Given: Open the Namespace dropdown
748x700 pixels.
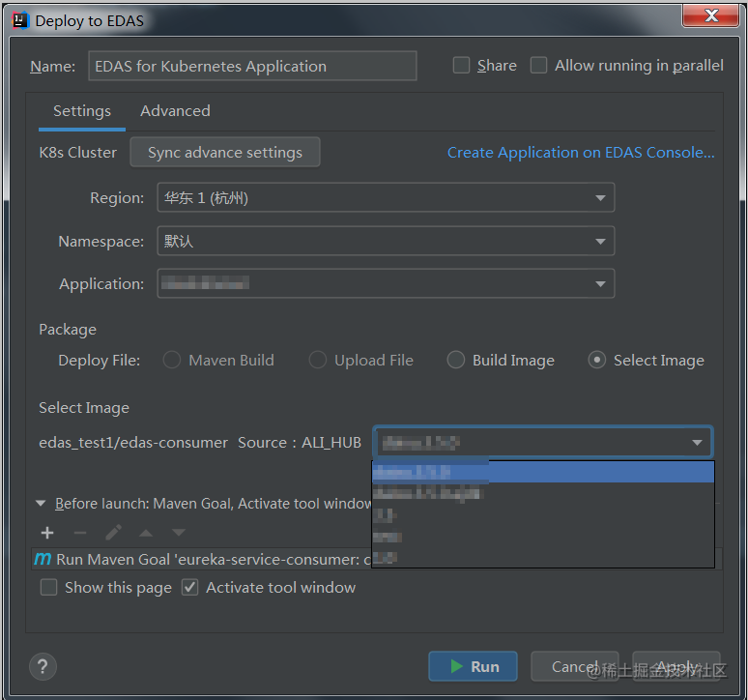Looking at the screenshot, I should 386,241.
